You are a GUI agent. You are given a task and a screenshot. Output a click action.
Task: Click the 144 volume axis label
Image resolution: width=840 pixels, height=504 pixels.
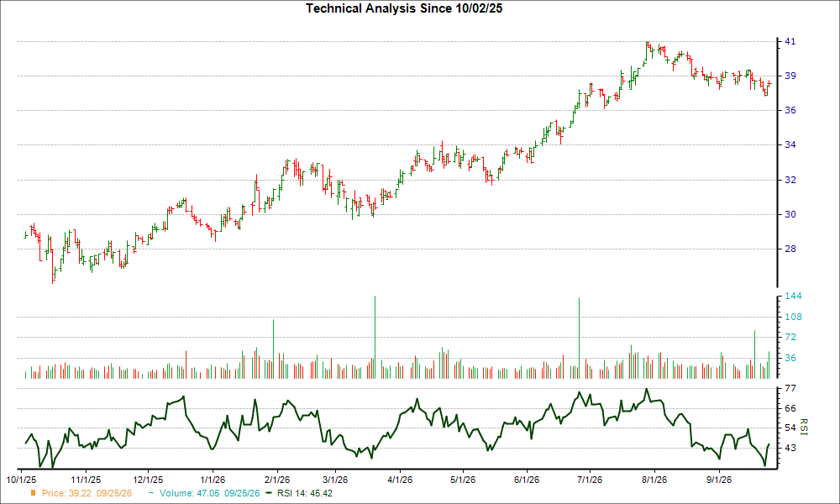point(793,297)
